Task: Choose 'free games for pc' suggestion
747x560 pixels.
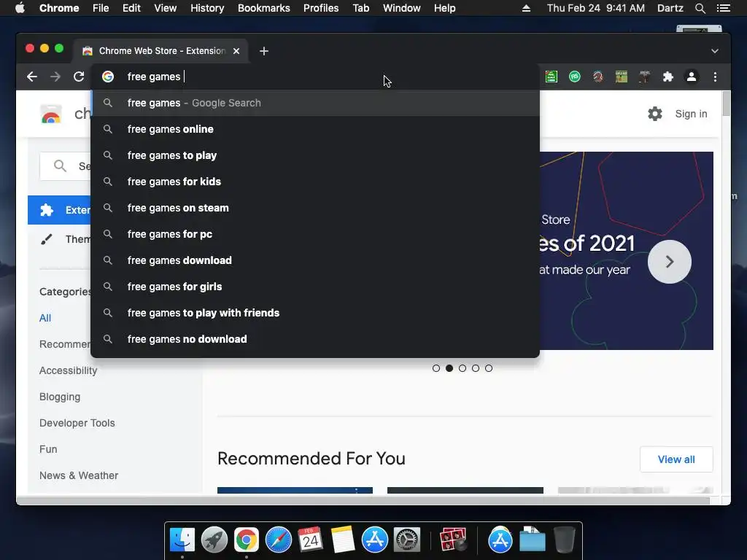Action: 315,234
